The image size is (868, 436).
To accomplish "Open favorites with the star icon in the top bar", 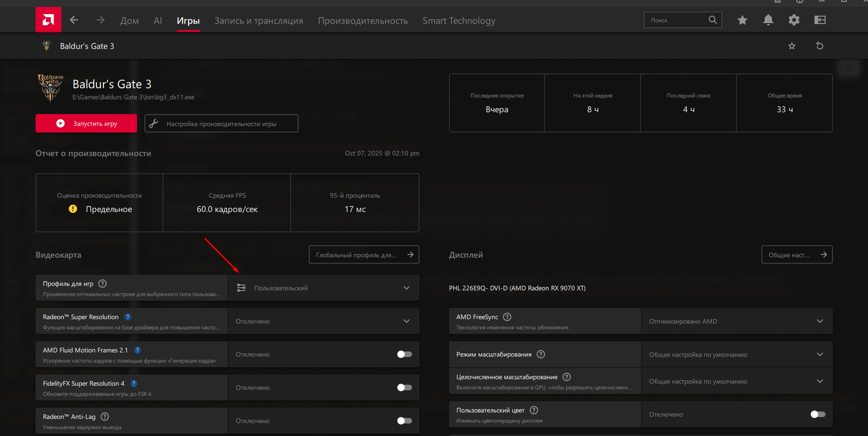I will [742, 20].
